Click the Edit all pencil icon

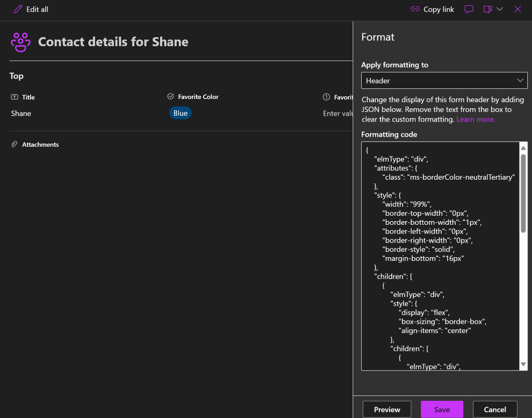tap(18, 9)
